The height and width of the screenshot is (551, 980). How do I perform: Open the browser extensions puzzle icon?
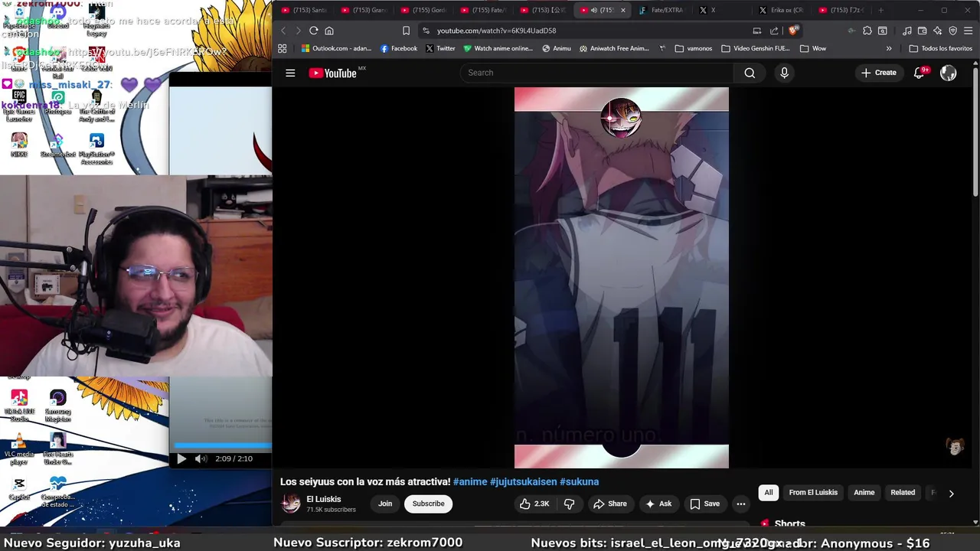867,31
